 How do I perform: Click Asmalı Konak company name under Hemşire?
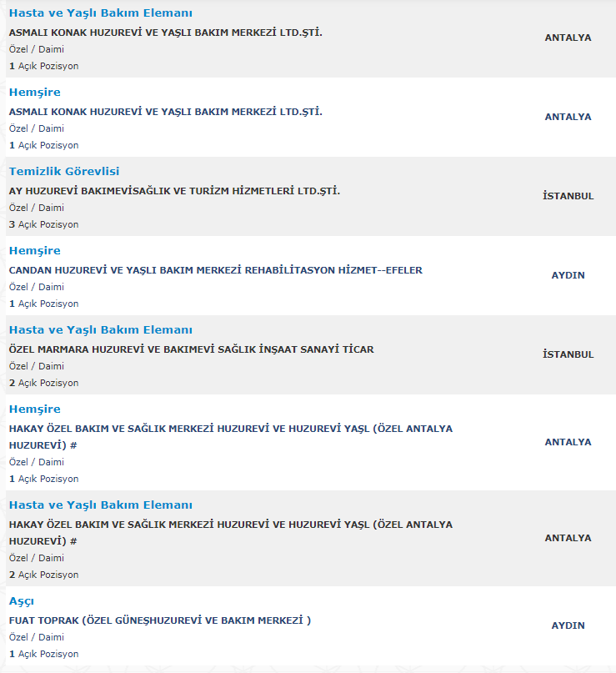[165, 113]
